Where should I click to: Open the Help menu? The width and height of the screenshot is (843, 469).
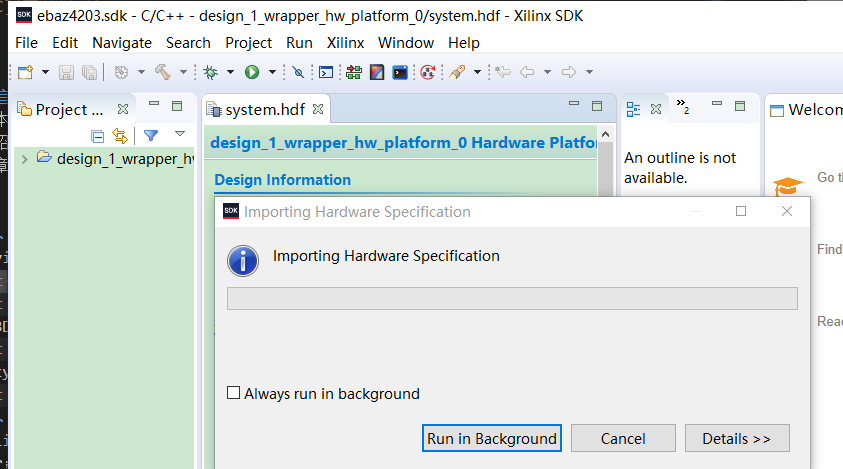[x=464, y=42]
